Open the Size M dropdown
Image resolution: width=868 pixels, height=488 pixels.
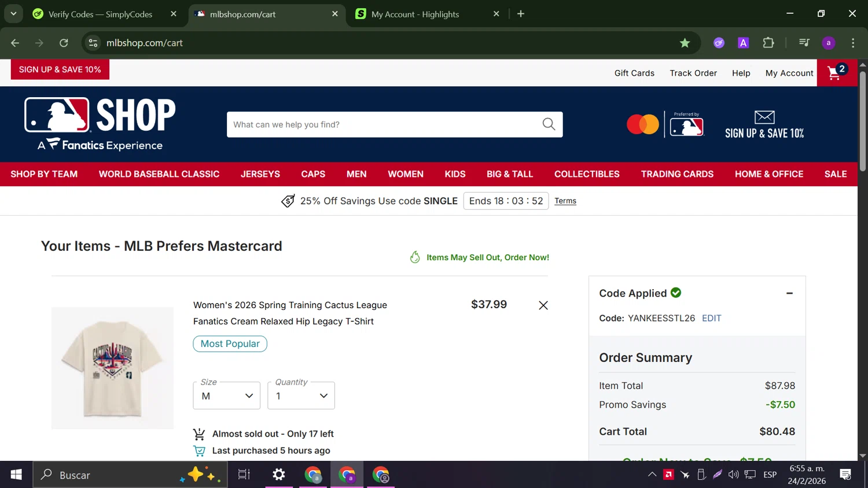(x=226, y=395)
